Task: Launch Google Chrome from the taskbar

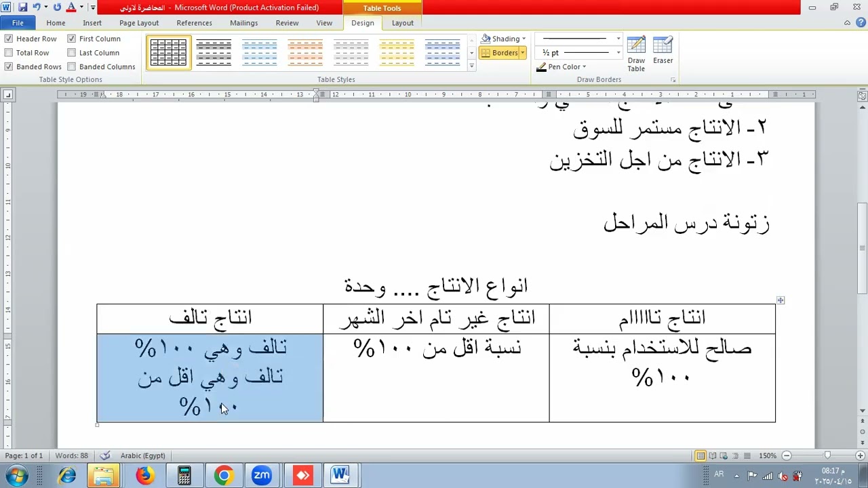Action: pyautogui.click(x=224, y=476)
